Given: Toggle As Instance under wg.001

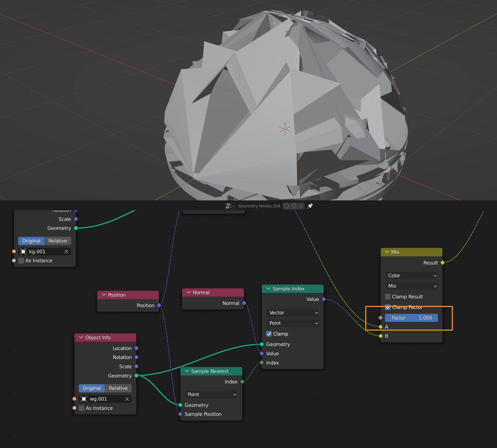Looking at the screenshot, I should (x=82, y=408).
